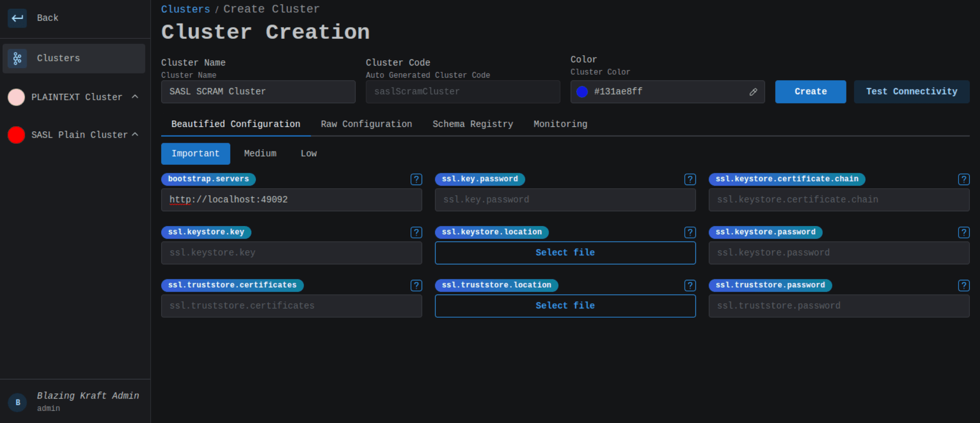Click the Create Cluster breadcrumb text

[x=271, y=9]
